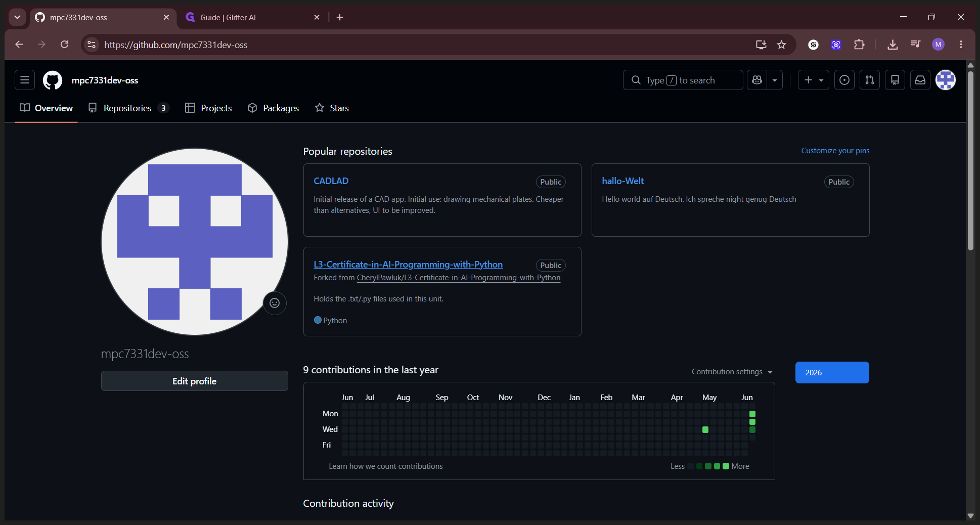Image resolution: width=980 pixels, height=525 pixels.
Task: Open the hallo-Welt repository link
Action: 622,181
